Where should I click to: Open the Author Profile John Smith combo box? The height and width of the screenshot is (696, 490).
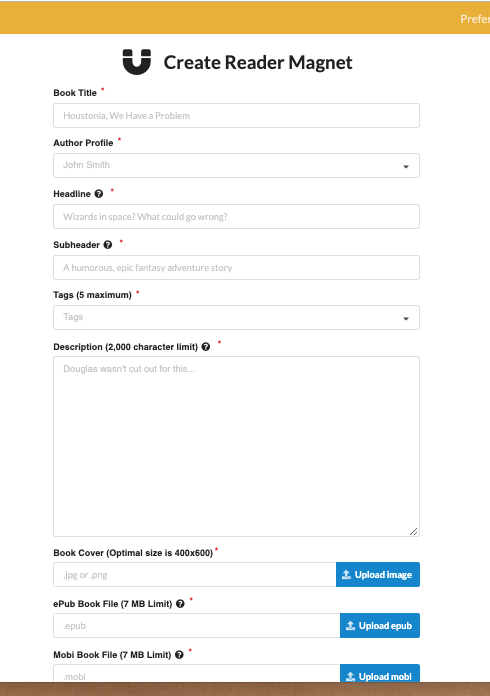(237, 166)
